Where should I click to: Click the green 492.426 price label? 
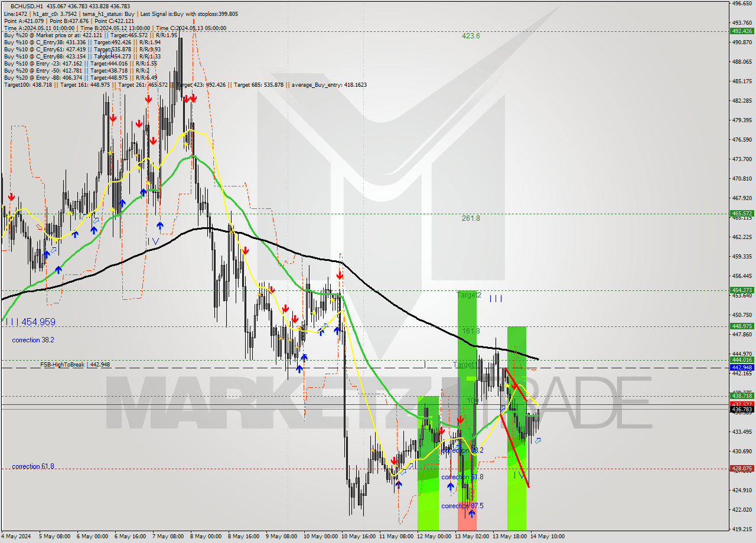(x=742, y=31)
